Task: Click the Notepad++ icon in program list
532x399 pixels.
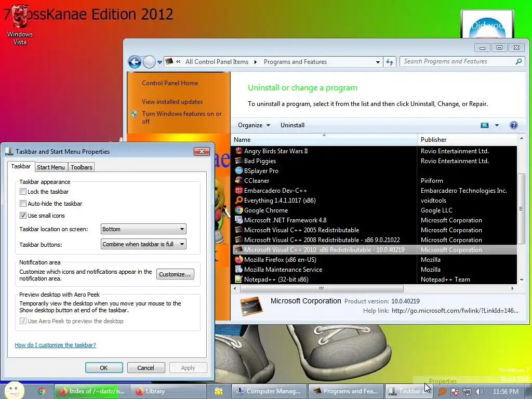Action: (x=239, y=279)
